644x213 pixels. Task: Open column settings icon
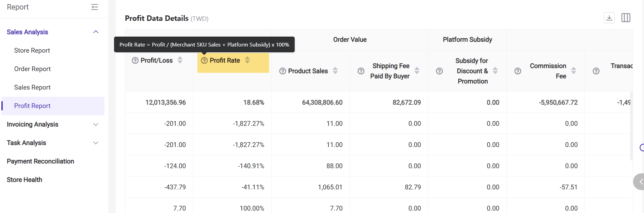[626, 18]
